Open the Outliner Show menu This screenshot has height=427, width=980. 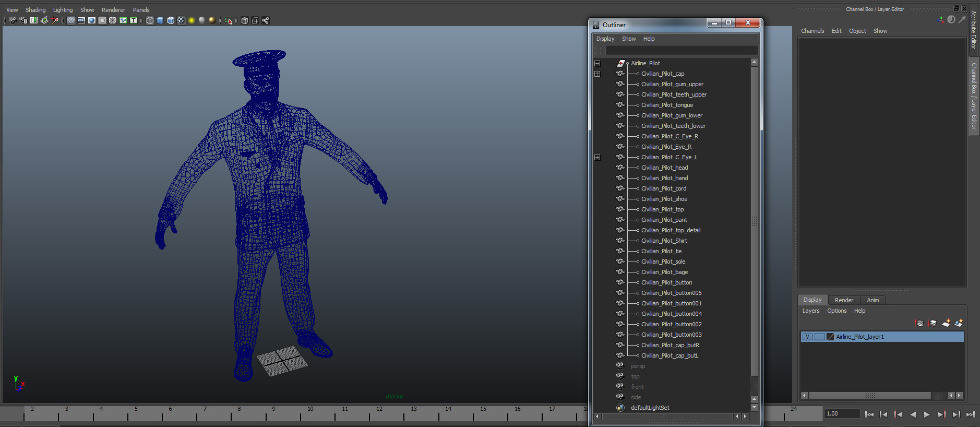629,39
